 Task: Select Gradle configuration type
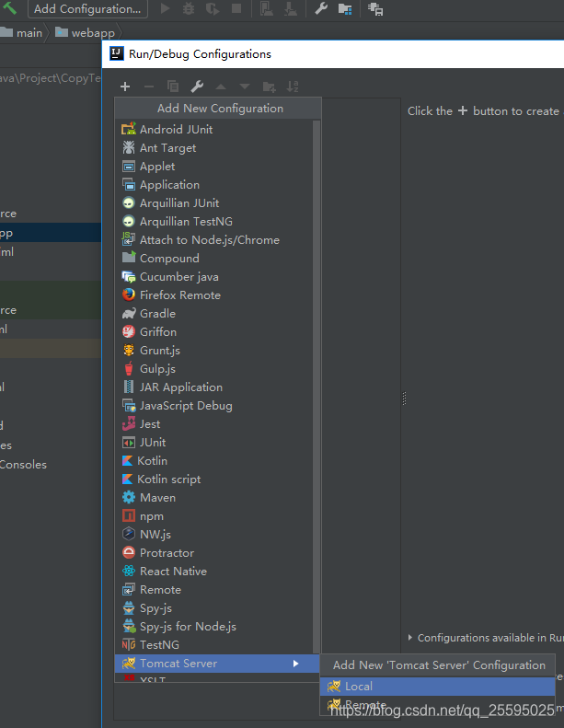click(x=217, y=314)
